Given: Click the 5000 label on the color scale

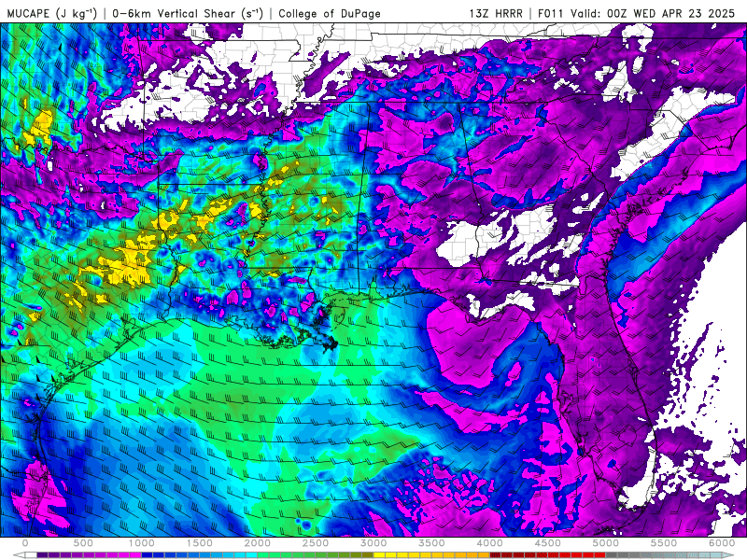Looking at the screenshot, I should point(606,543).
